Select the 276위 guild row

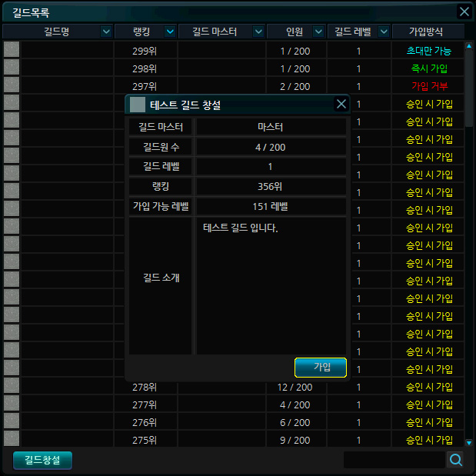[231, 422]
